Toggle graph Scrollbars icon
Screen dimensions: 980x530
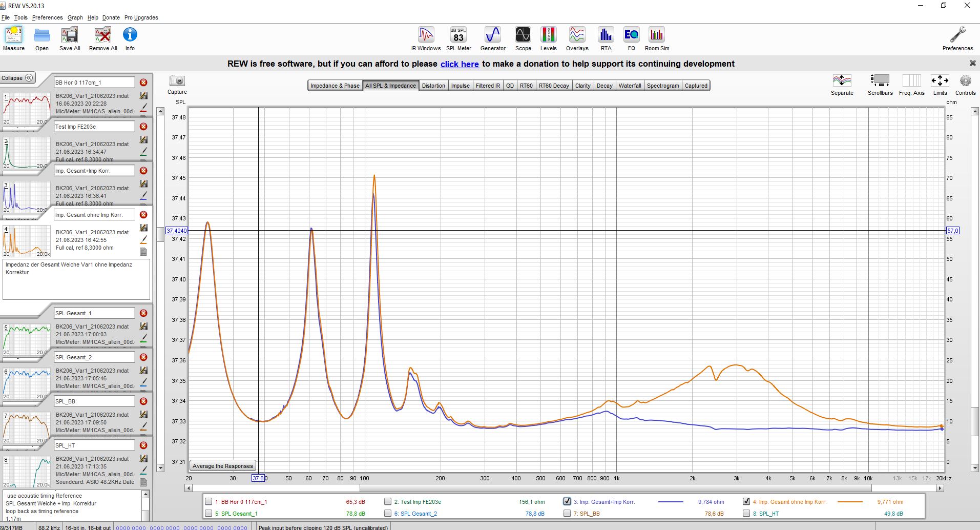880,85
